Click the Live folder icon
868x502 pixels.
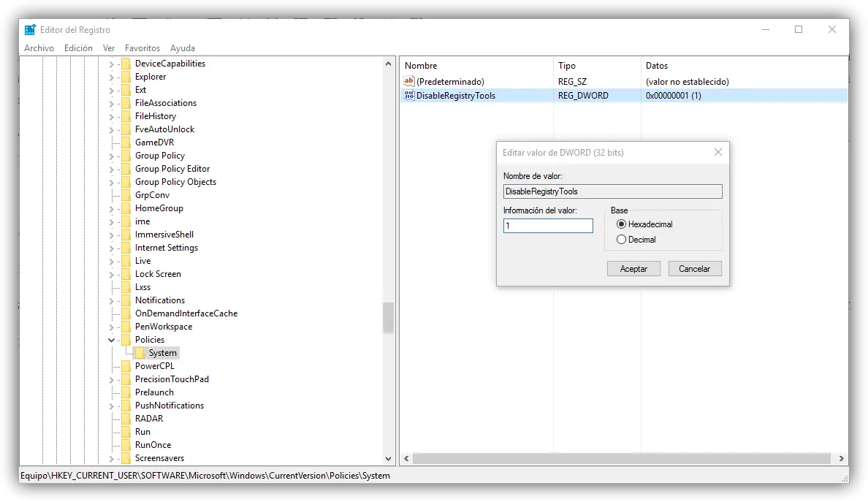click(x=126, y=261)
